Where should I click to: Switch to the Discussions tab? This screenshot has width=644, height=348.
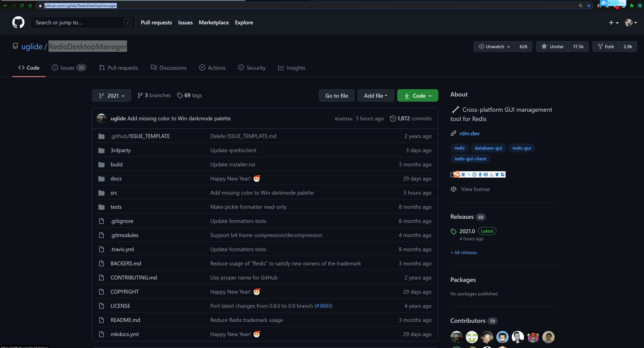(169, 68)
